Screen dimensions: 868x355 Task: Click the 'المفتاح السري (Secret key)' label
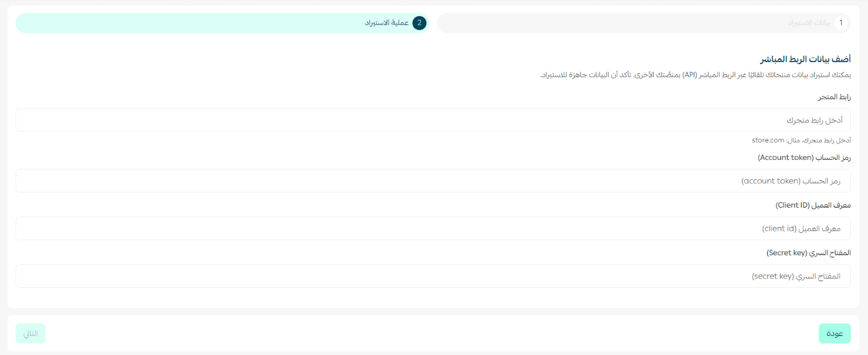808,253
